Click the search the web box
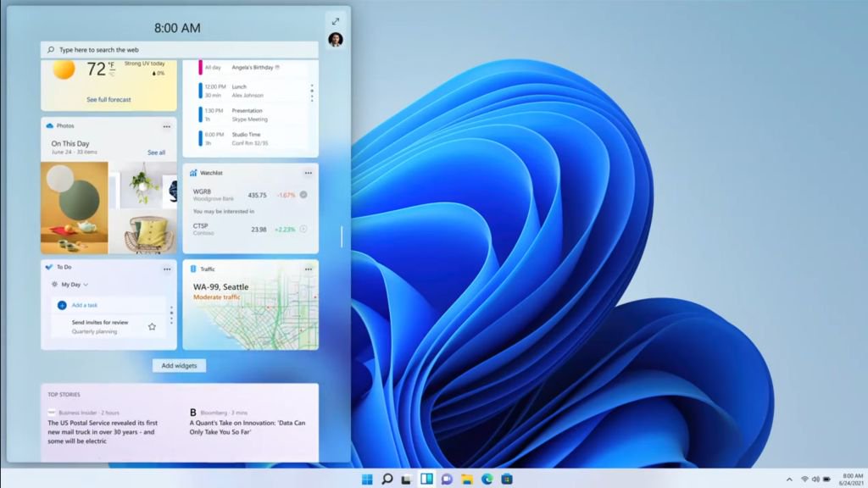The width and height of the screenshot is (868, 488). pyautogui.click(x=180, y=50)
